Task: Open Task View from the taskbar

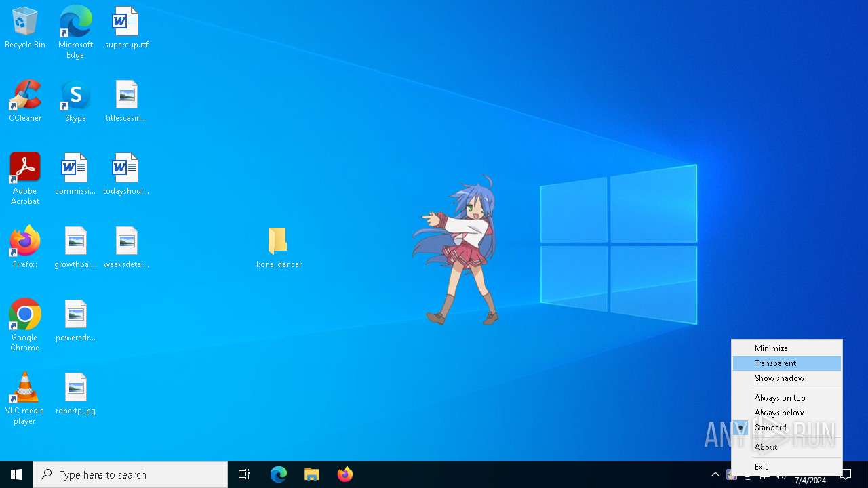Action: [x=244, y=474]
